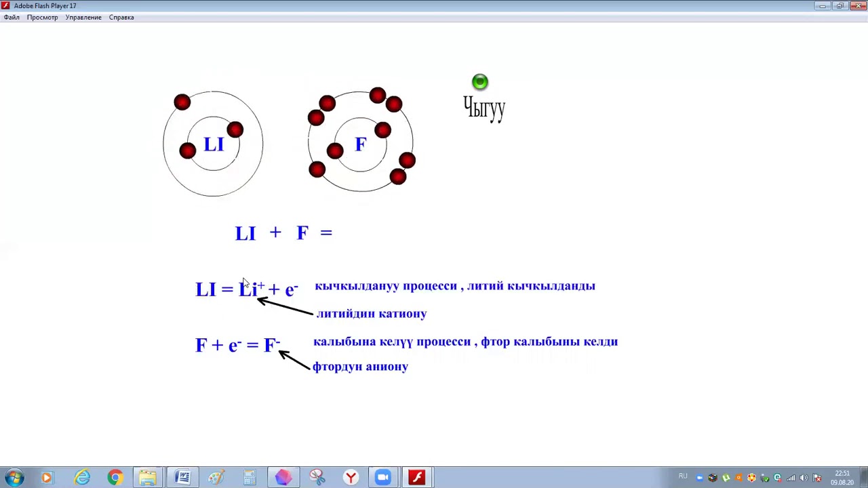Open the Action Center flag icon
The height and width of the screenshot is (488, 868).
pos(817,478)
